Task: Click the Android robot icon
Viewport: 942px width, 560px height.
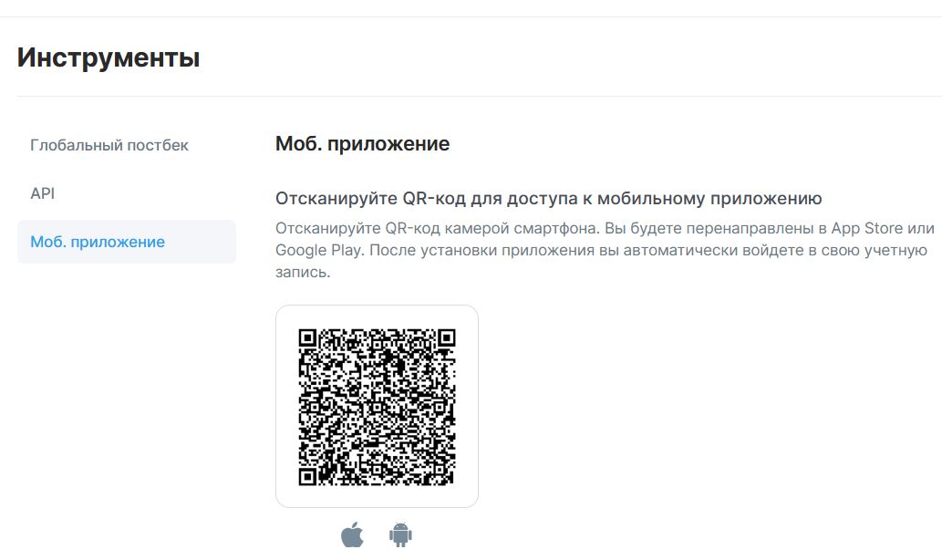Action: 400,534
